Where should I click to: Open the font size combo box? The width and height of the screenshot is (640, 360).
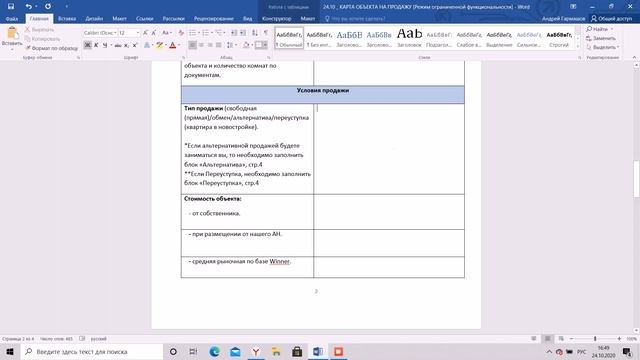tap(129, 33)
